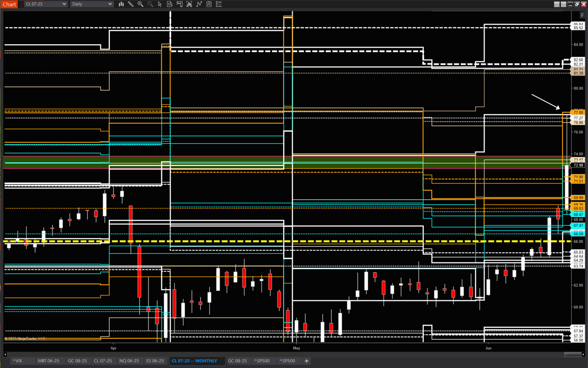This screenshot has height=368, width=588.
Task: Open the Data Series bars icon
Action: pos(121,4)
